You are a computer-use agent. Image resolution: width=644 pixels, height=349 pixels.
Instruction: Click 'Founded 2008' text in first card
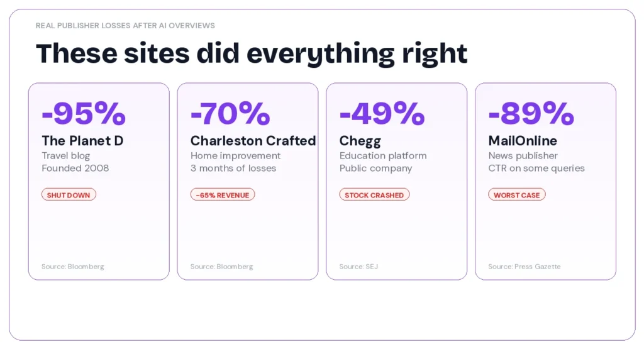pos(75,169)
